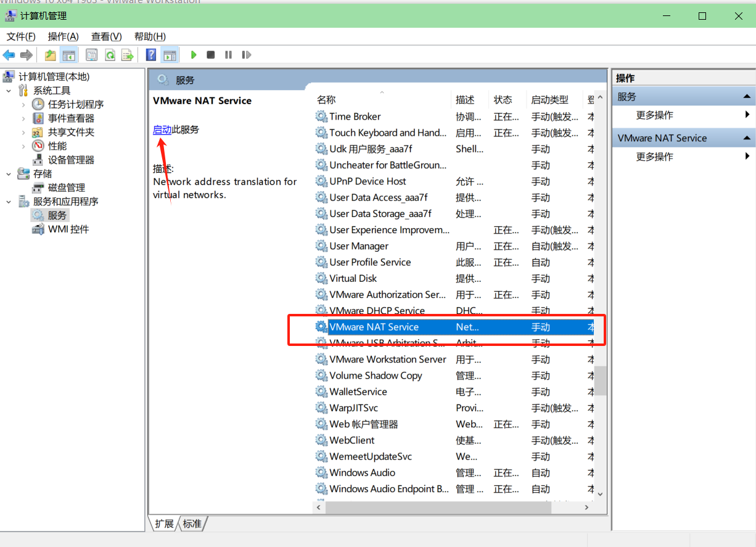The width and height of the screenshot is (756, 547).
Task: Click the gray Forward arrow in toolbar
Action: pyautogui.click(x=26, y=55)
